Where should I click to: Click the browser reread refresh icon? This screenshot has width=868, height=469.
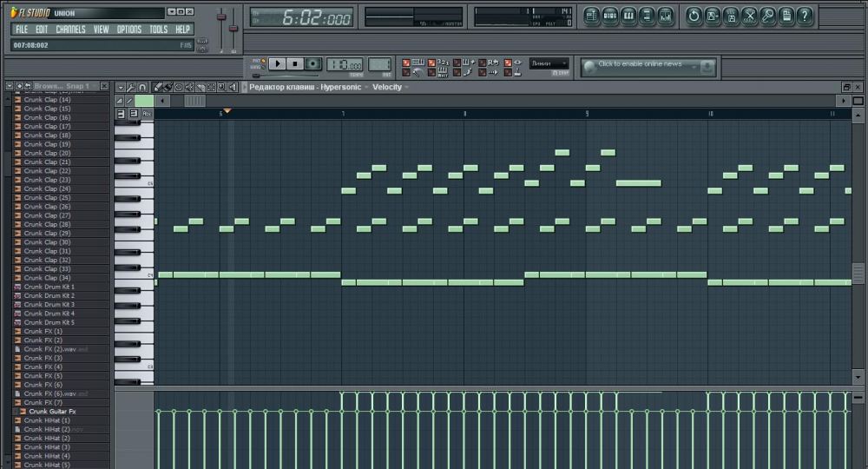click(29, 86)
